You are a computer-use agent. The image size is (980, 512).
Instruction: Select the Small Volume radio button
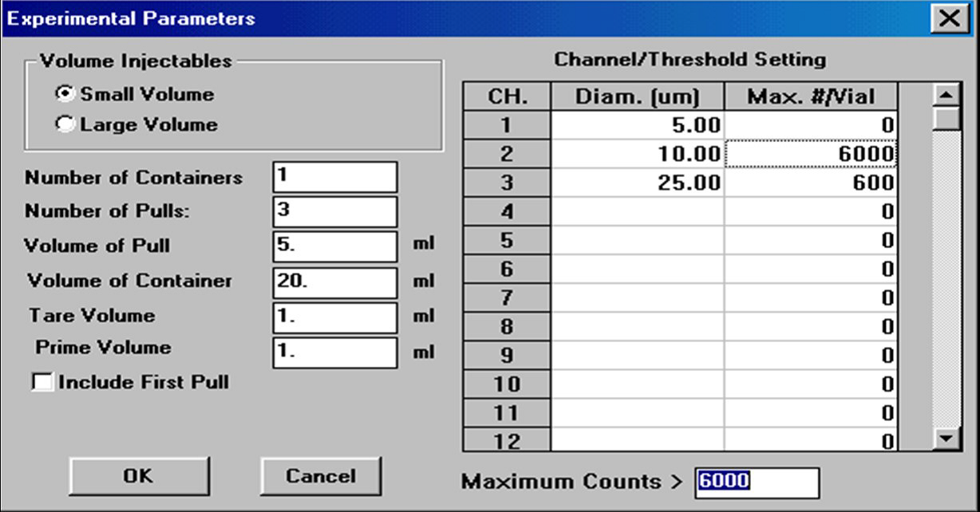[x=65, y=94]
